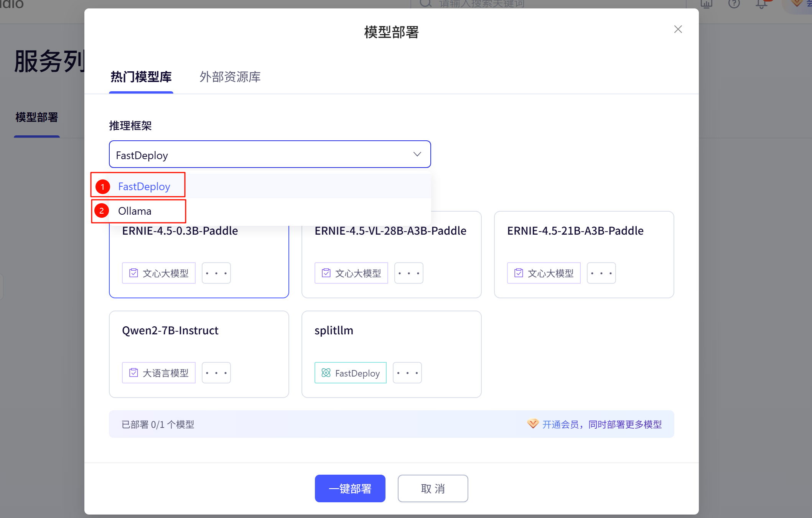The image size is (812, 518).
Task: Click 文心大模型 tag on ERNIE-4.5-21B-A3B-Paddle card
Action: point(544,273)
